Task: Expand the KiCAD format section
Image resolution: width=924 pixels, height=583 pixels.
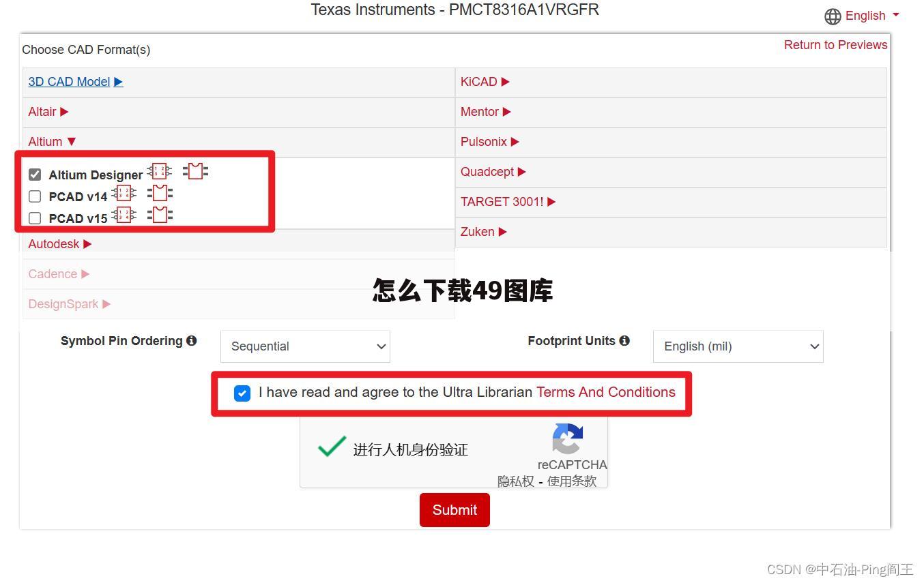Action: click(485, 82)
